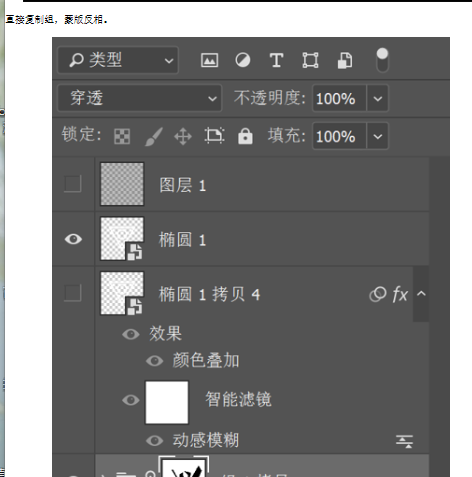The width and height of the screenshot is (472, 477).
Task: Toggle 颜色叠加 effect visibility eye
Action: click(155, 361)
